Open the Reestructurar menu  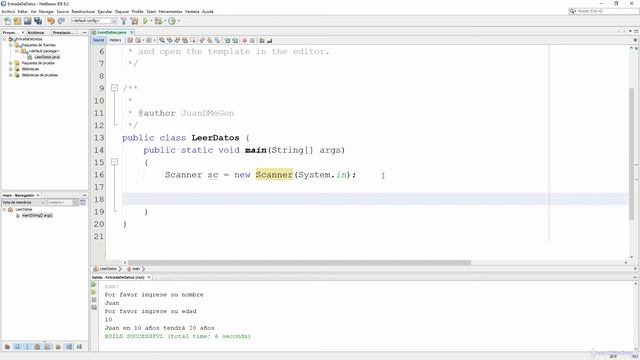tap(83, 11)
